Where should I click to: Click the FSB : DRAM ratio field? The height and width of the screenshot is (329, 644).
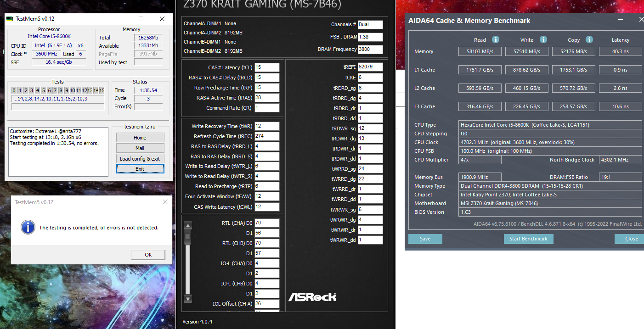pyautogui.click(x=370, y=37)
